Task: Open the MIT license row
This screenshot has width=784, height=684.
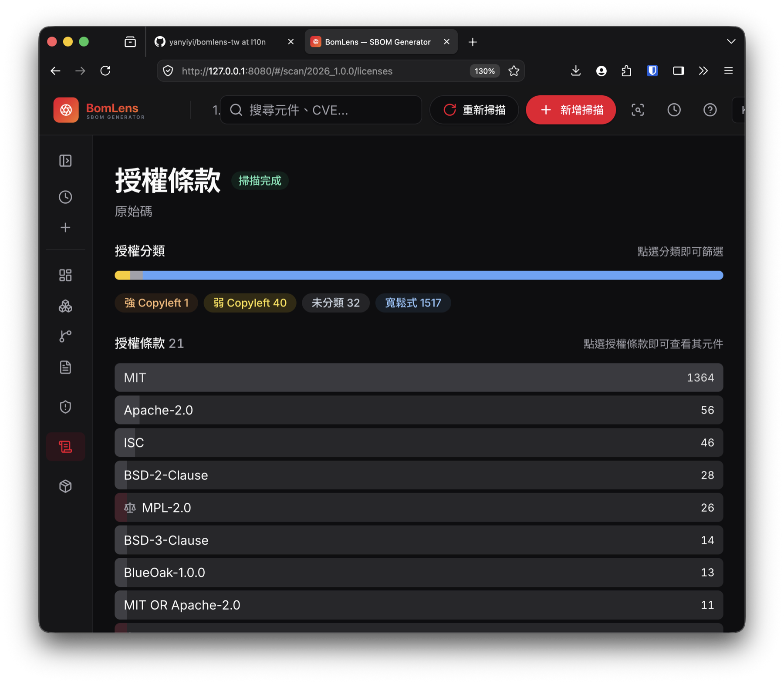Action: coord(419,377)
